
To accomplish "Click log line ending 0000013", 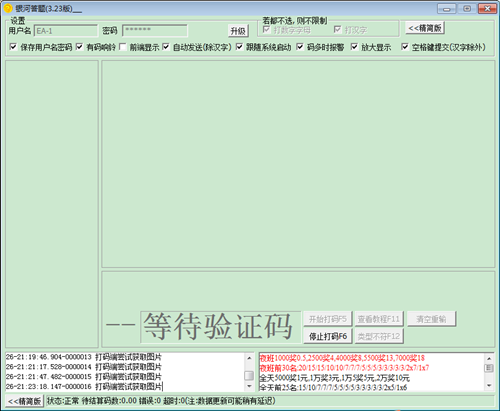I will (84, 357).
